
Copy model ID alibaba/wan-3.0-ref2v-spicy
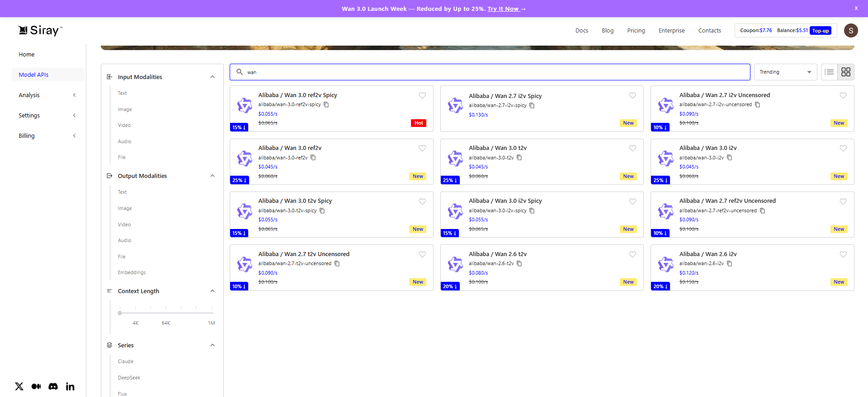click(326, 105)
